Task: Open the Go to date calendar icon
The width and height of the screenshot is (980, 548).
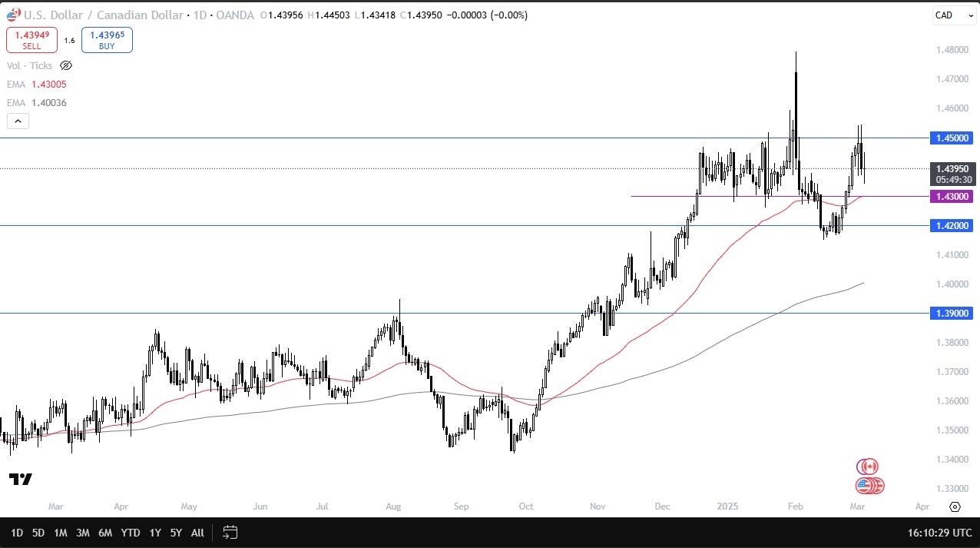Action: (x=229, y=532)
